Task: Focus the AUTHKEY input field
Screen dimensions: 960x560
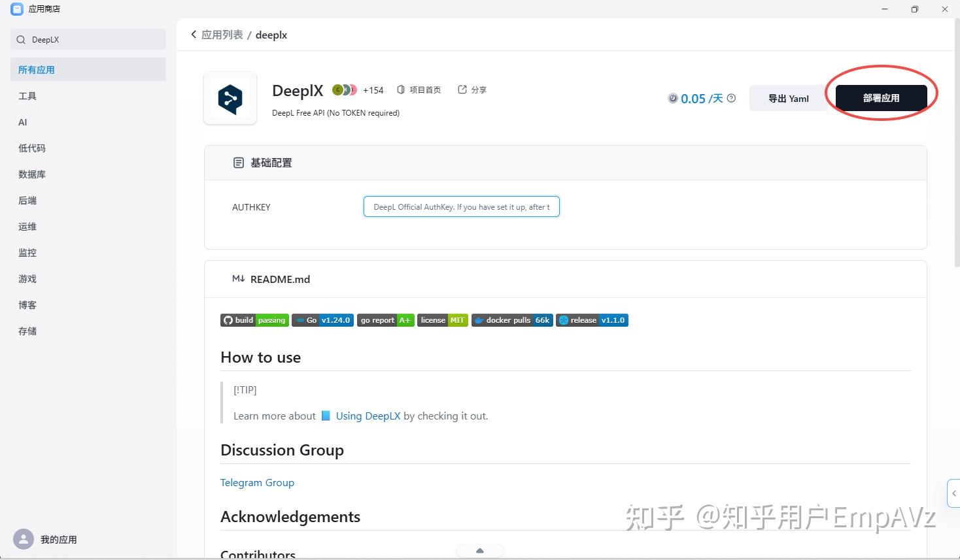Action: tap(462, 206)
